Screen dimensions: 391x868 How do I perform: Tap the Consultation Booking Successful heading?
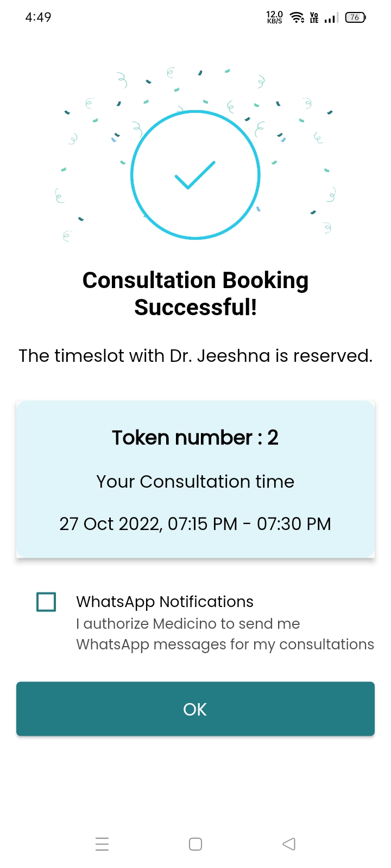[x=195, y=293]
